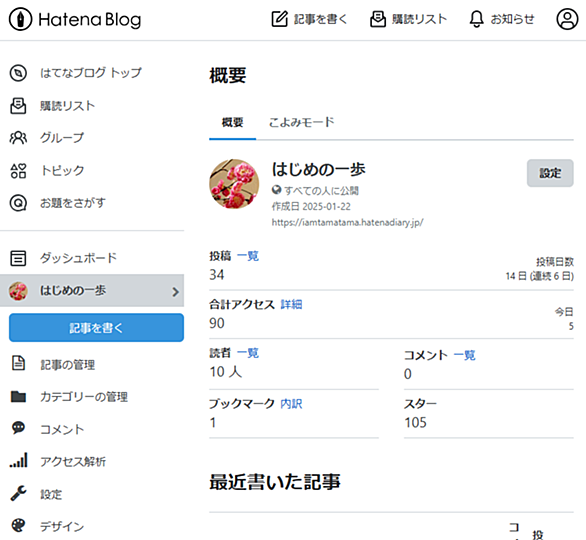This screenshot has width=586, height=540.
Task: Click the 記事の管理 document icon
Action: click(18, 363)
